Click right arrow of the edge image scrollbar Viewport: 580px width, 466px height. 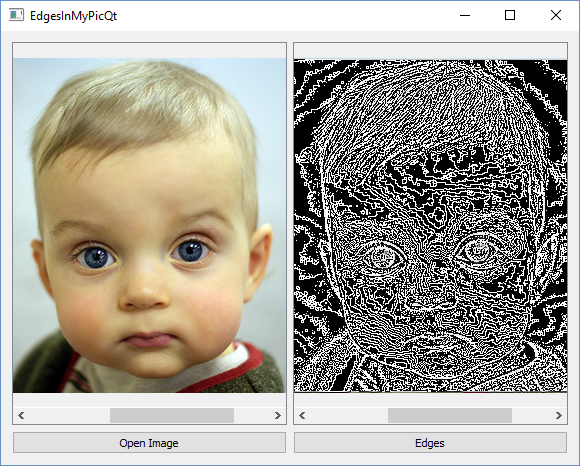(x=559, y=415)
